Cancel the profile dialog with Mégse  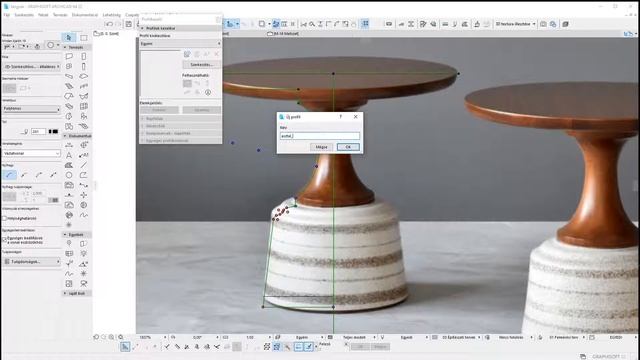pyautogui.click(x=321, y=147)
